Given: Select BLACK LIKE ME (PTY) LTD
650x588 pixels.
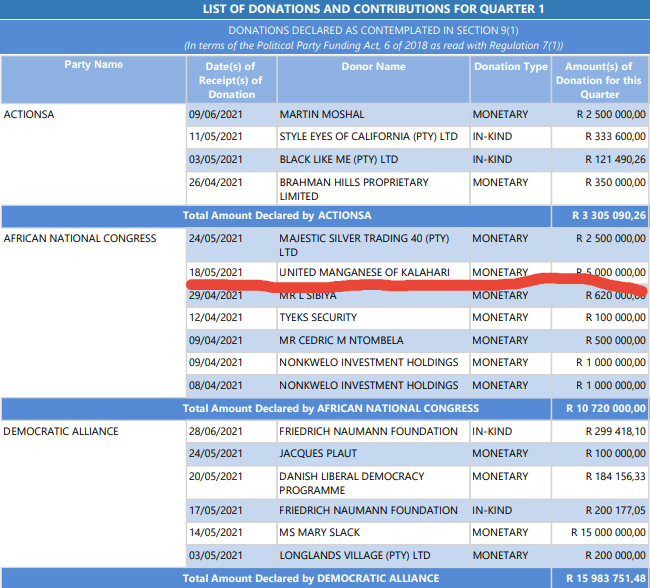Looking at the screenshot, I should [339, 159].
